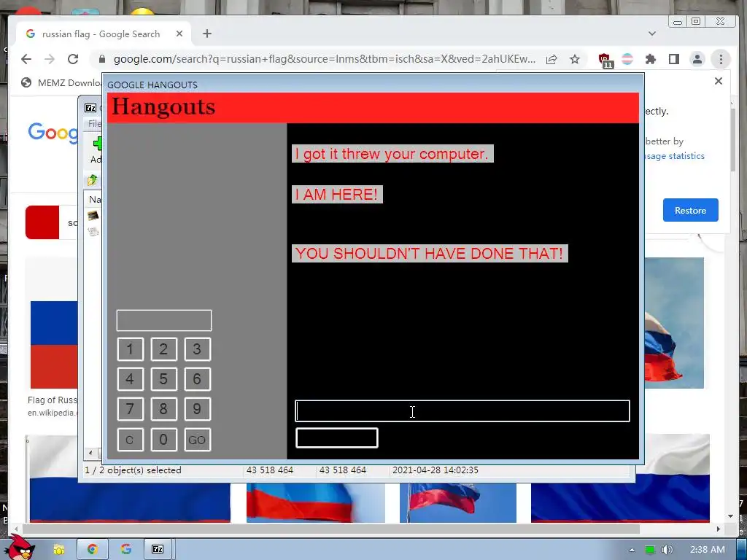The width and height of the screenshot is (747, 560).
Task: Click keypad button 5 in Hangouts window
Action: pos(163,379)
